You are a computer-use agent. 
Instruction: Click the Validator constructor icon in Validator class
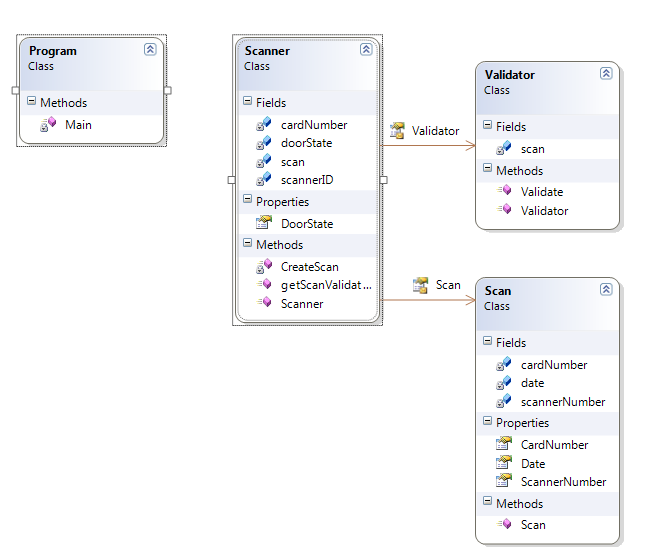(x=504, y=209)
